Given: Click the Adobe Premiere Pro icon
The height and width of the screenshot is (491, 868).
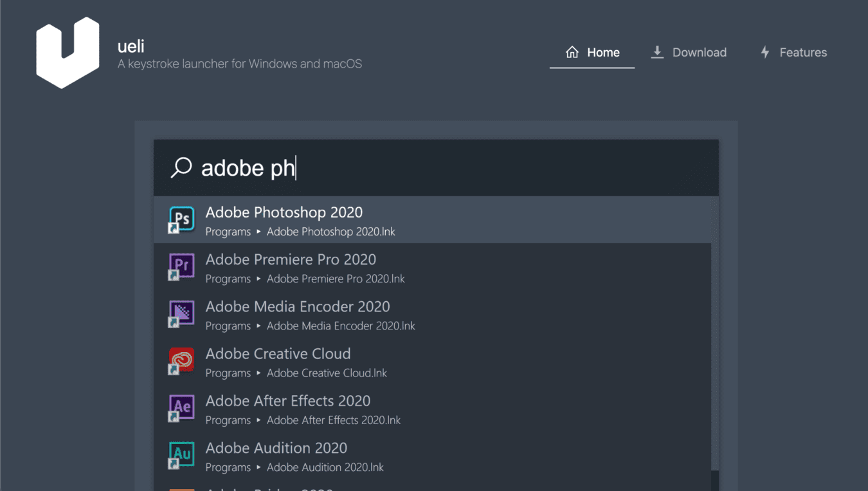Looking at the screenshot, I should click(x=181, y=266).
